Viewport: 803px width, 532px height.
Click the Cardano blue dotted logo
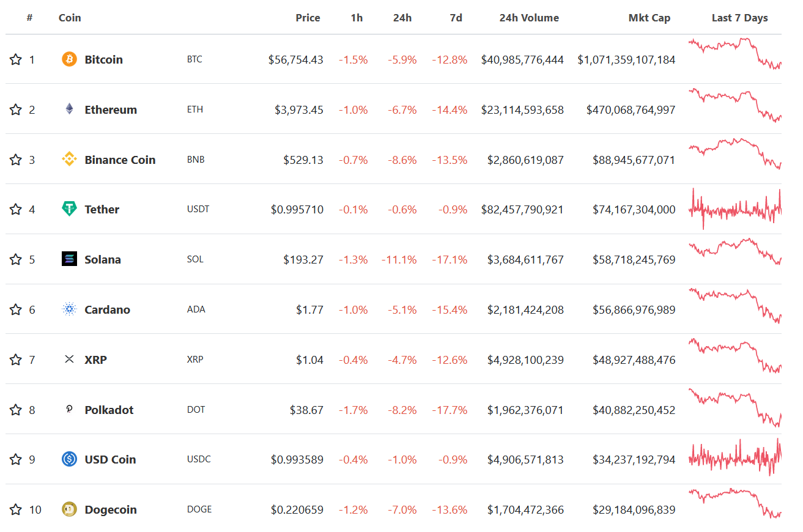click(70, 309)
